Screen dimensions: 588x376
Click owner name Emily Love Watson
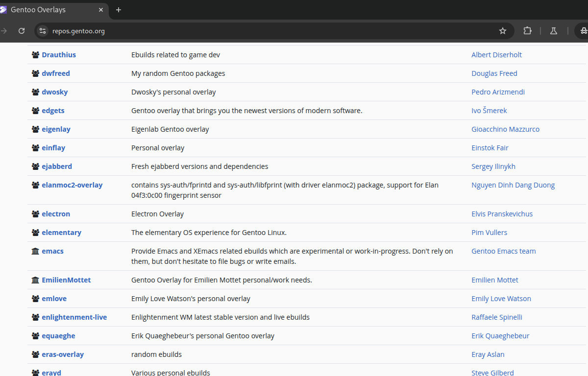501,299
